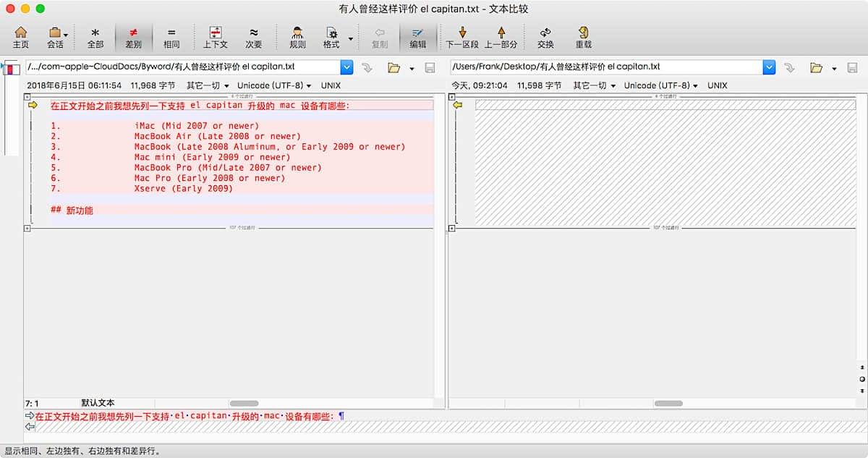Open left pane Unicode (UTF-8) encoding dropdown

click(x=275, y=85)
